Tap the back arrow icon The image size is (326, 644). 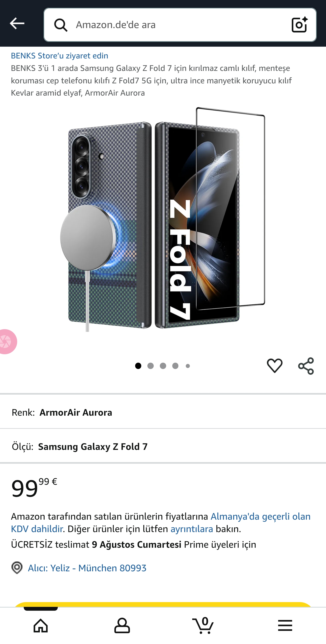point(17,24)
